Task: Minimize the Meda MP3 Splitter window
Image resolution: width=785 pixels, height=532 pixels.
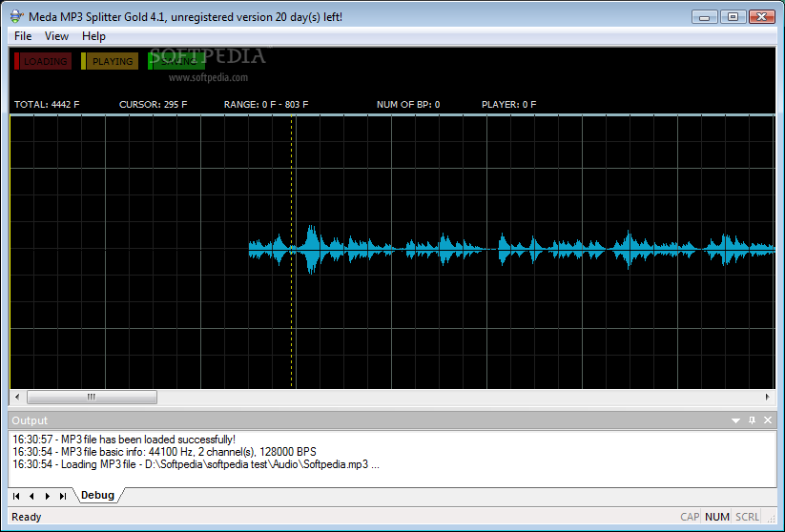Action: (x=704, y=17)
